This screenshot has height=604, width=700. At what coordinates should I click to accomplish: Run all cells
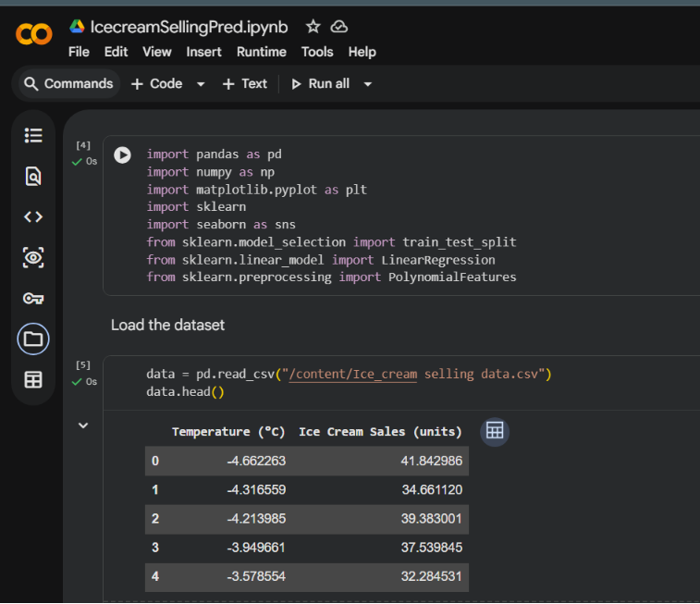click(320, 83)
